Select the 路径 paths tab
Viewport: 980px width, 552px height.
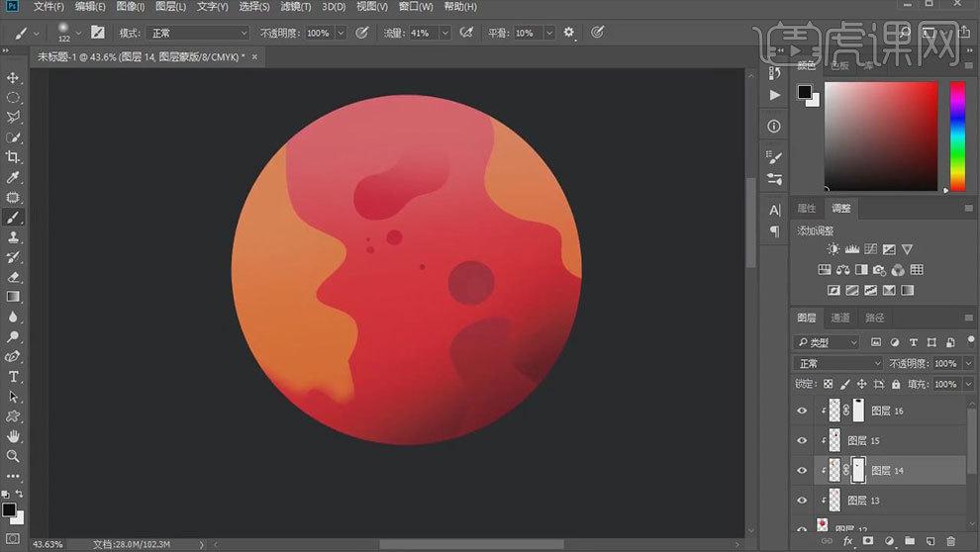pos(874,318)
